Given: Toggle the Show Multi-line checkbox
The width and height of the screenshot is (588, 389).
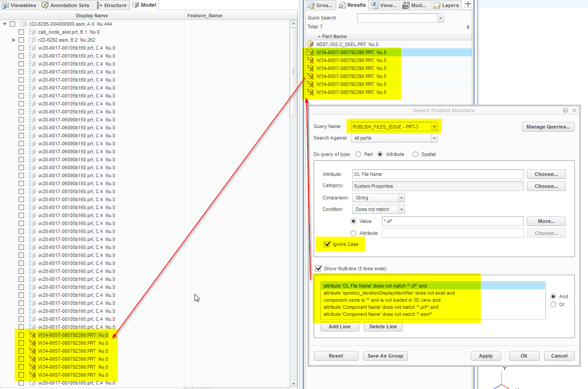Looking at the screenshot, I should [318, 268].
